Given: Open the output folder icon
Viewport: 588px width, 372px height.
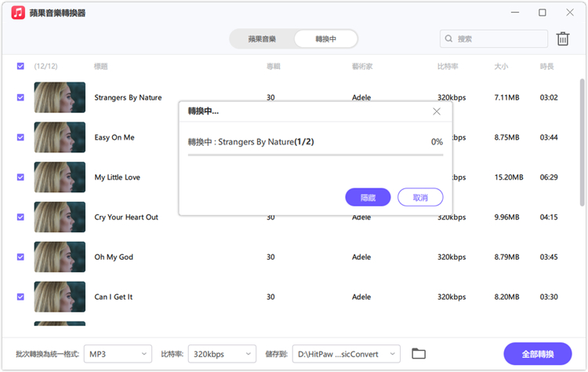Looking at the screenshot, I should 419,354.
